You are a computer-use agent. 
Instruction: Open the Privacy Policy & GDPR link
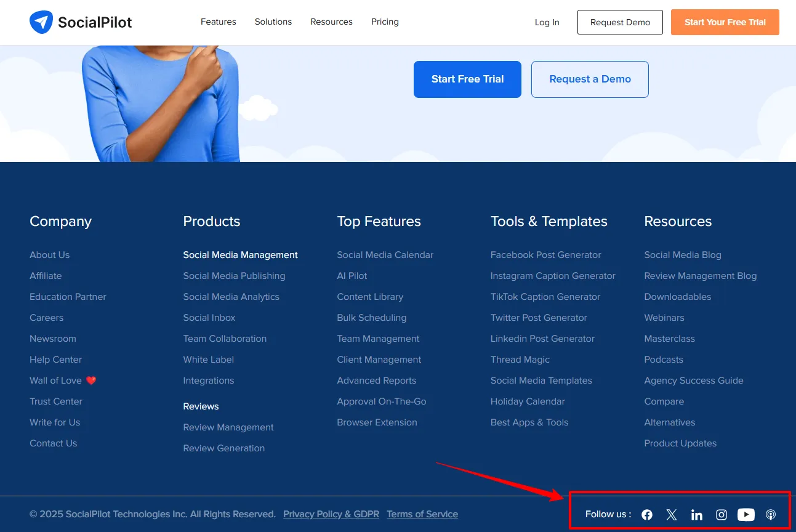(x=331, y=514)
